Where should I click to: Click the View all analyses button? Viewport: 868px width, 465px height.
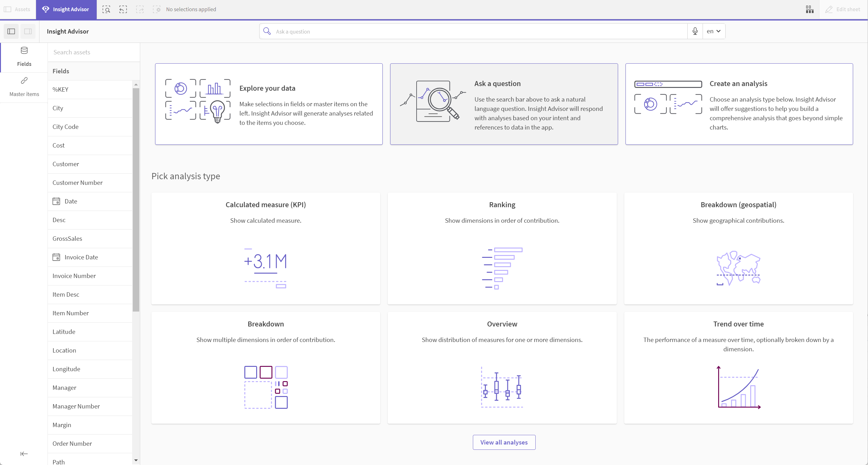(x=503, y=442)
